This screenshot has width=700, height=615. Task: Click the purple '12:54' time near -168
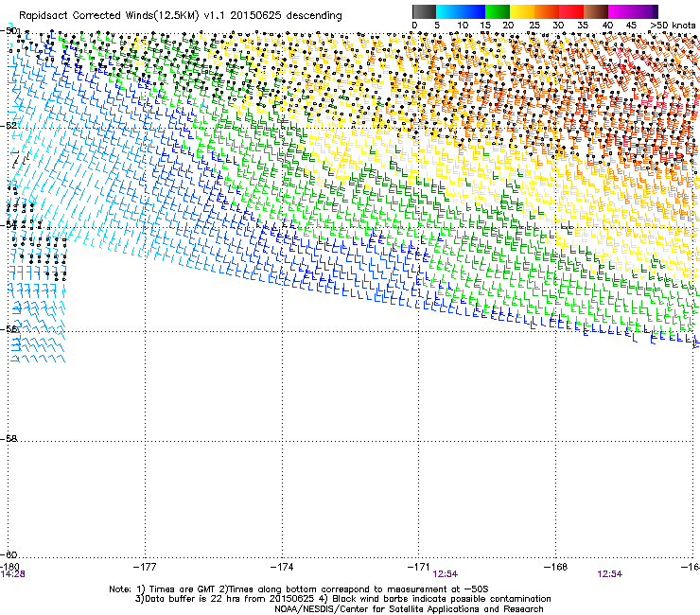tap(609, 574)
